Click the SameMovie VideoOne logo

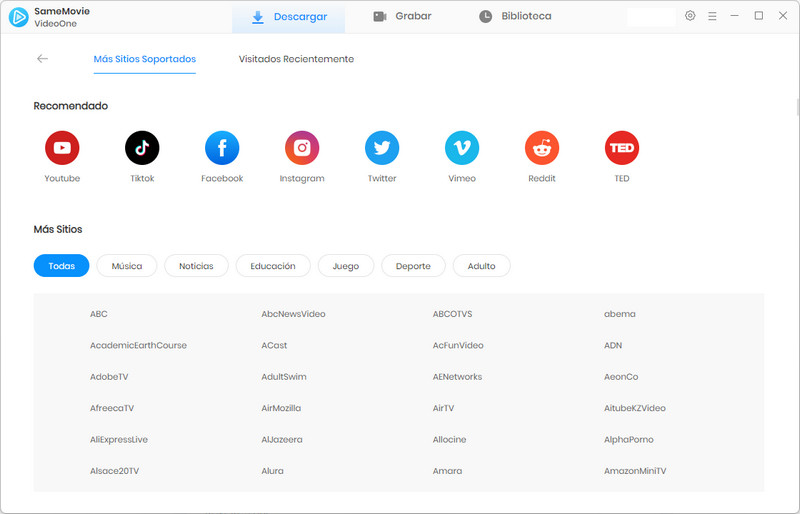(19, 17)
